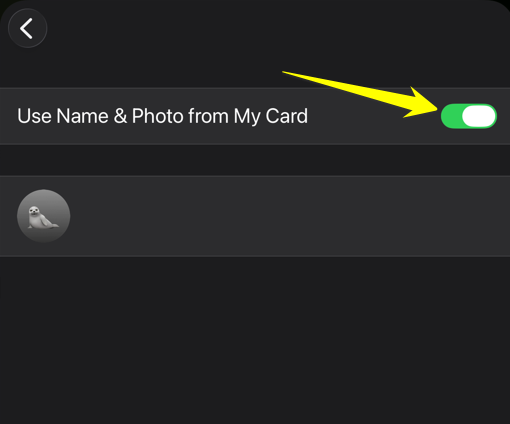
Task: Click the circular back button
Action: (27, 28)
